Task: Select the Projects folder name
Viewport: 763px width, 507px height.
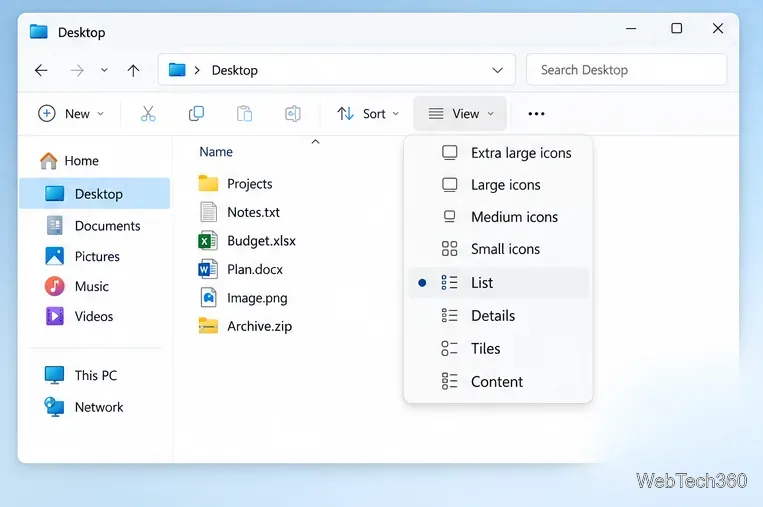Action: click(x=250, y=184)
